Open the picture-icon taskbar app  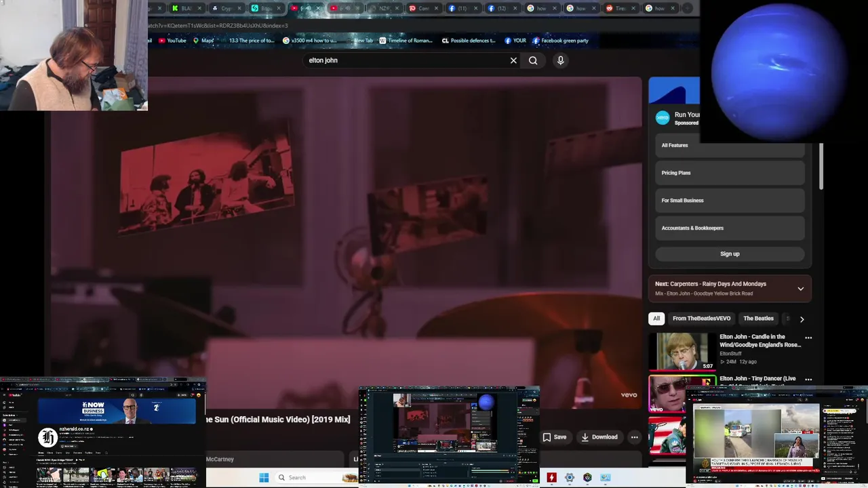(605, 477)
